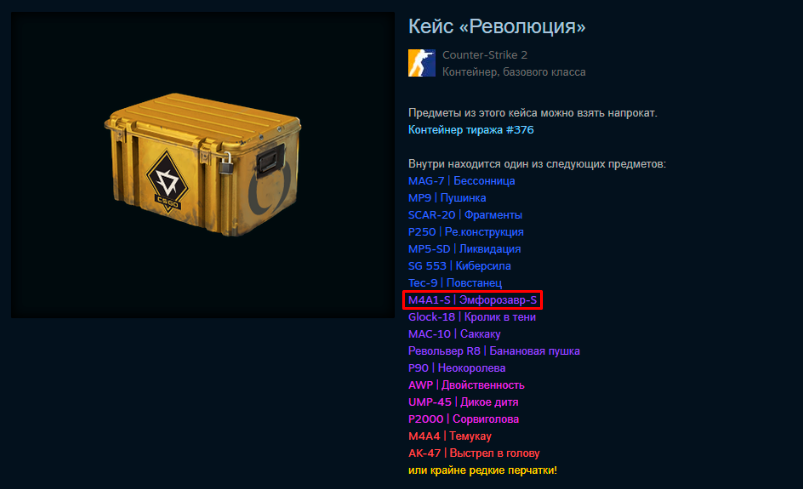
Task: Click the Counter-Strike 2 game icon
Action: point(421,63)
